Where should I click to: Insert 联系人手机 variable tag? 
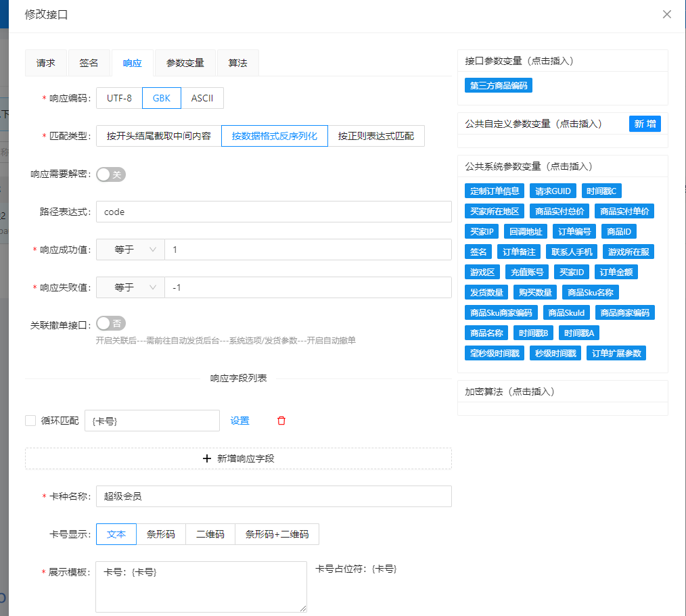572,252
